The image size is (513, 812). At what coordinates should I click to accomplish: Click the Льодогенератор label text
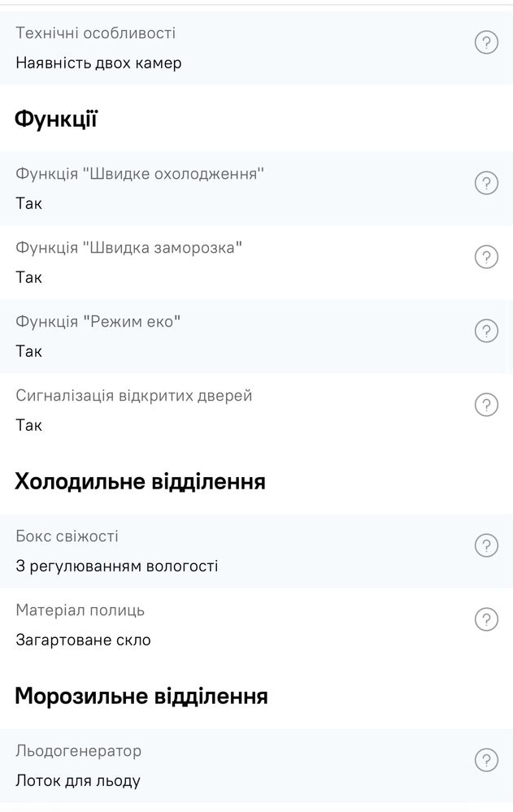[x=78, y=751]
